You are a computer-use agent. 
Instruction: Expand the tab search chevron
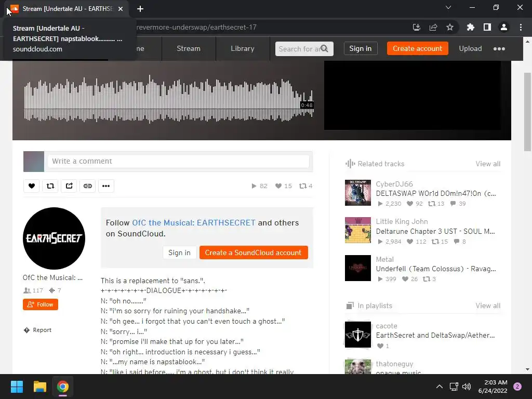(448, 7)
